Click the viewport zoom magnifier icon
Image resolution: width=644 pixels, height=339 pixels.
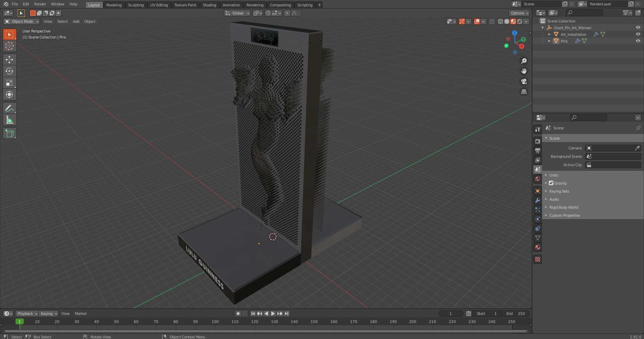coord(524,61)
